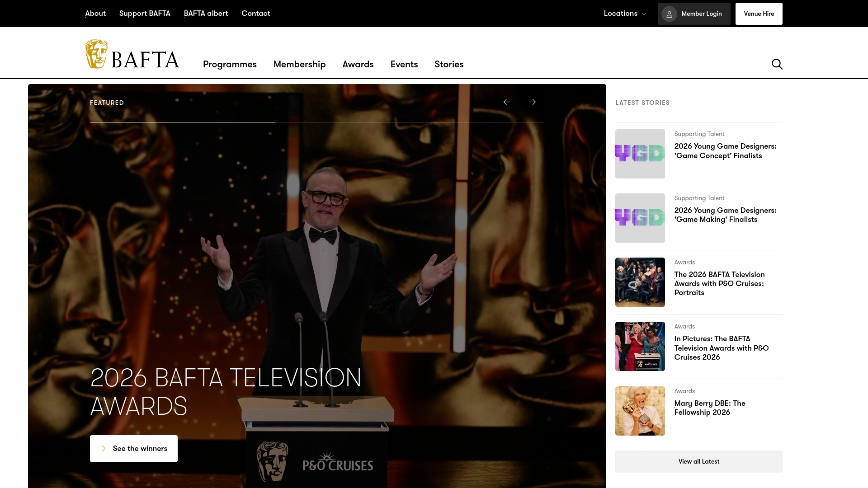Visit the BAFTA albert link

[x=206, y=14]
